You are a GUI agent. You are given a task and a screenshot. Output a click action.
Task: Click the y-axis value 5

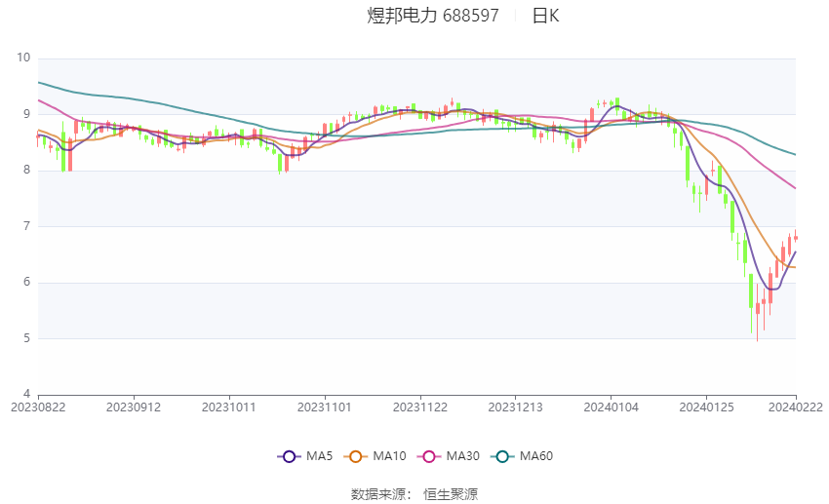[x=27, y=338]
